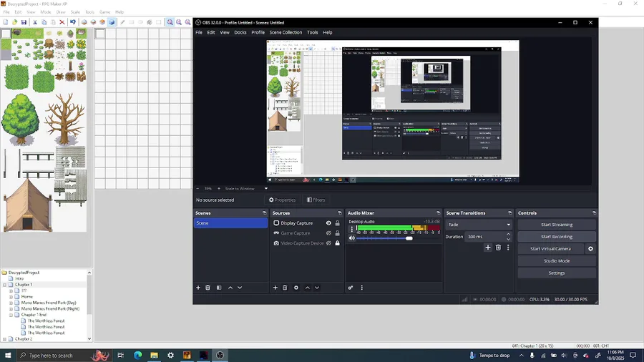This screenshot has height=362, width=644.
Task: Expand the Home map tree node
Action: coord(11,296)
